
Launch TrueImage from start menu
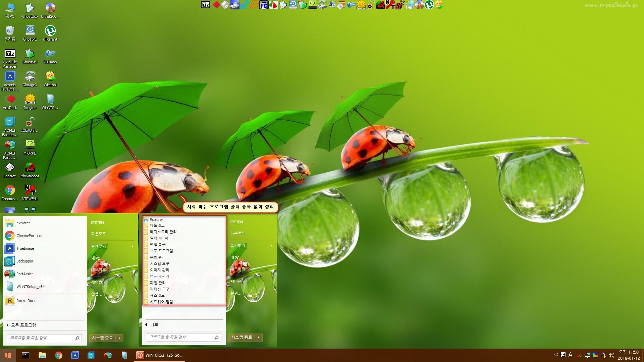(44, 248)
